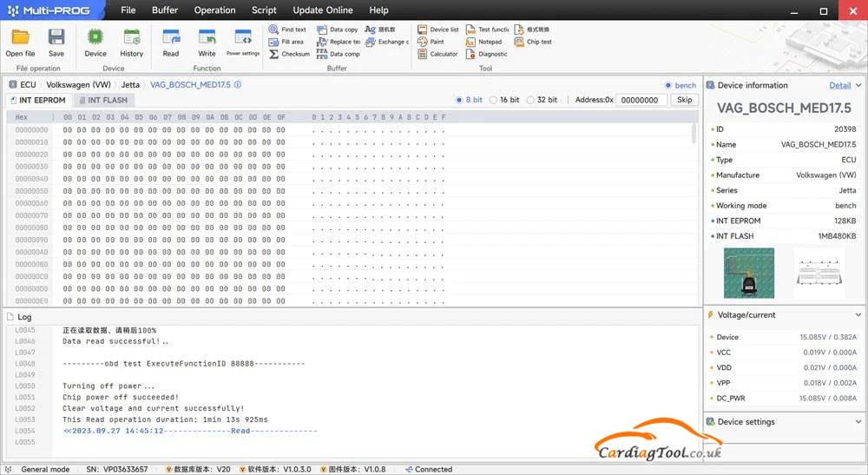Image resolution: width=868 pixels, height=475 pixels.
Task: Open the Detail link
Action: [839, 85]
